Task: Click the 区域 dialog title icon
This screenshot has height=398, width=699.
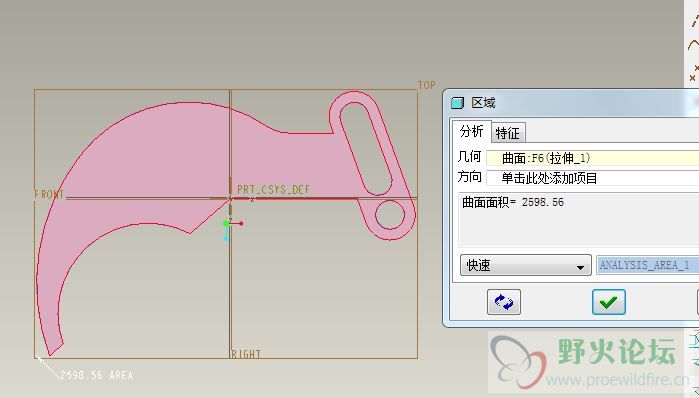Action: coord(457,103)
